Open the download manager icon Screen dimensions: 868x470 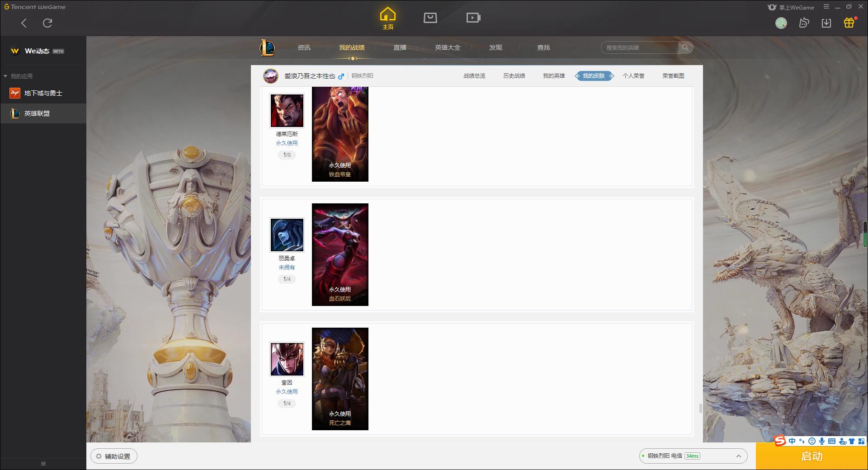click(826, 23)
